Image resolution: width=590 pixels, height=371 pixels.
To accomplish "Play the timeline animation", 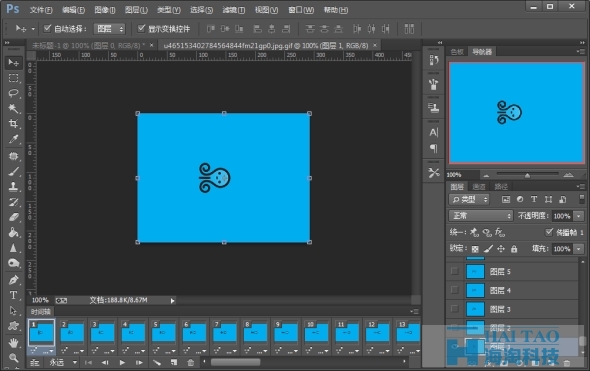I will (x=122, y=362).
